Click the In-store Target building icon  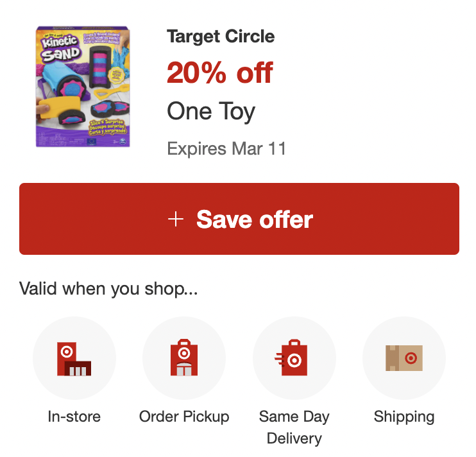[x=74, y=359]
